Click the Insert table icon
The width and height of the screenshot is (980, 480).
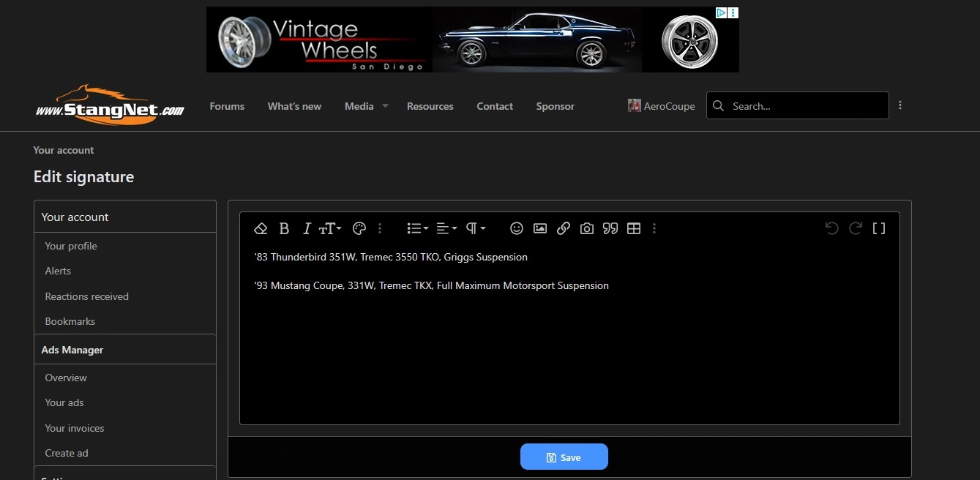[634, 228]
